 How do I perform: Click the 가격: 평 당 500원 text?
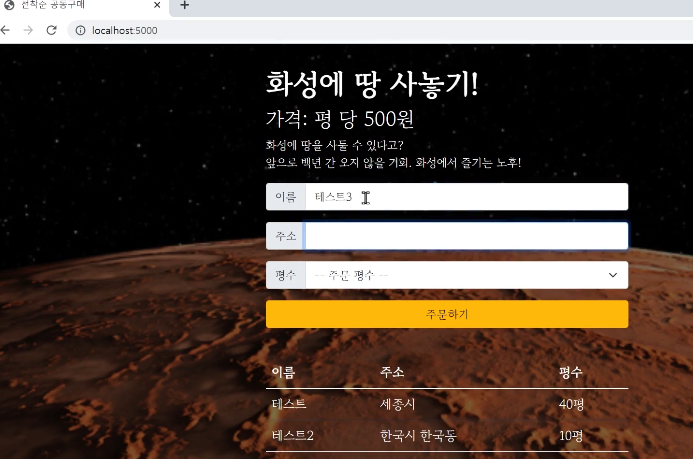point(339,118)
